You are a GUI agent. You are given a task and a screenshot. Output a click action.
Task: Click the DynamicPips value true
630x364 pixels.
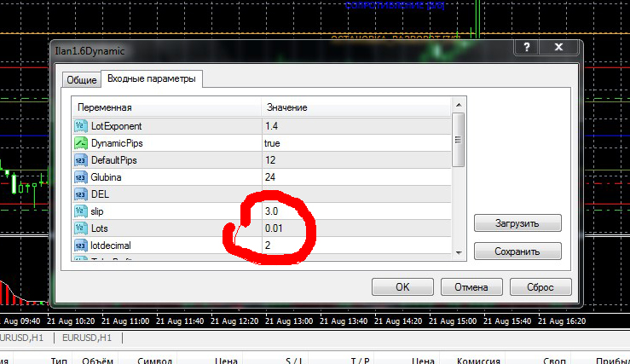tap(272, 143)
